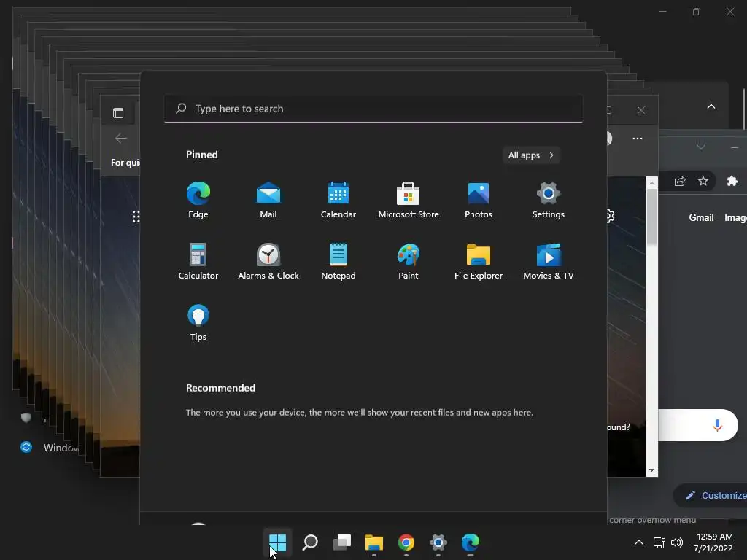Open Settings from pinned apps
The width and height of the screenshot is (747, 560).
coord(549,200)
